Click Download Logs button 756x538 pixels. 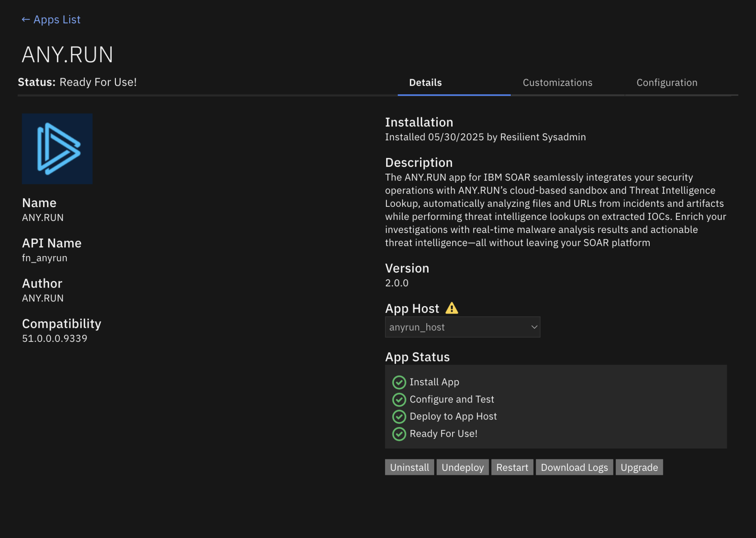[x=574, y=467]
